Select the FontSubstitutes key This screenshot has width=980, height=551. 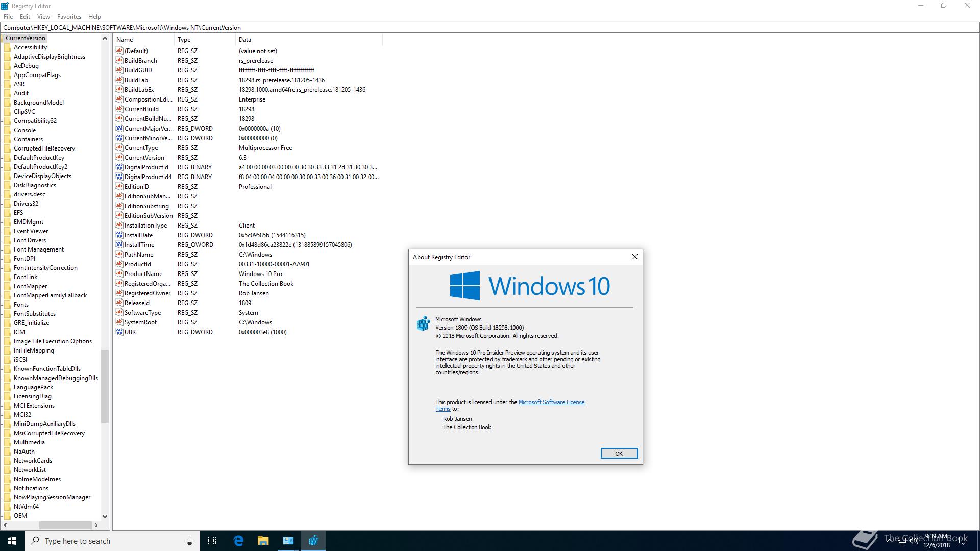pos(34,314)
